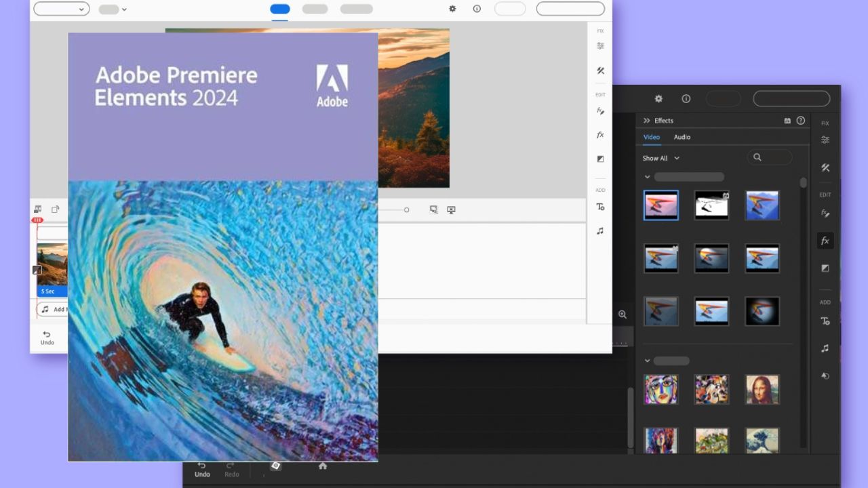
Task: Click the gear settings icon in dark window
Action: tap(658, 98)
